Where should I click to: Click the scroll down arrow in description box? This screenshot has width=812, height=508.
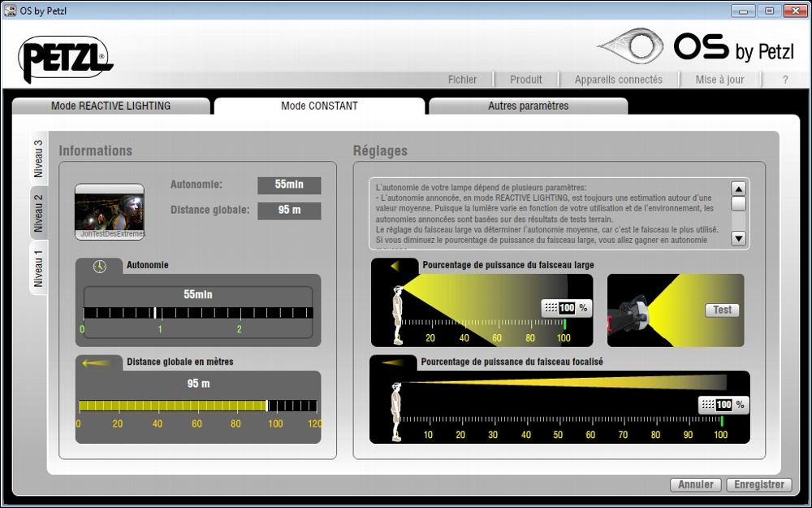[738, 238]
